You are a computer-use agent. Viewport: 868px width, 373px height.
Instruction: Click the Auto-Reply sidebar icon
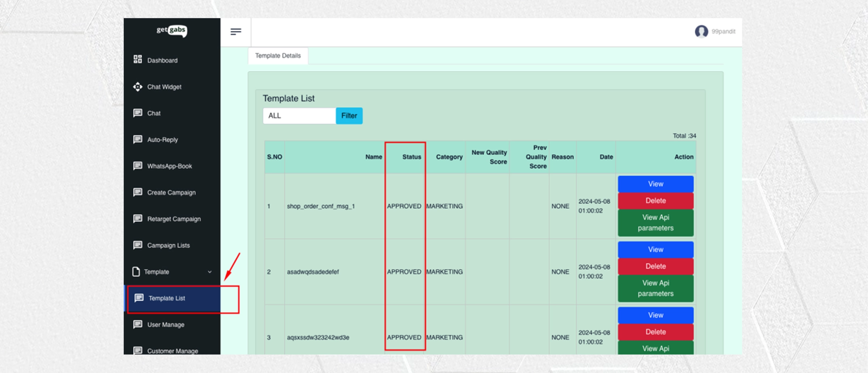click(x=137, y=139)
